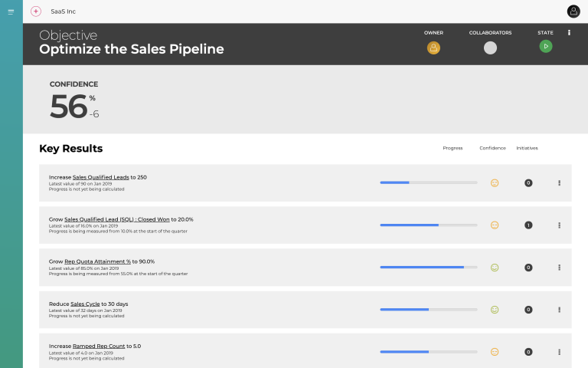Click the -6 confidence change value
Screen dimensions: 588x368
(94, 114)
